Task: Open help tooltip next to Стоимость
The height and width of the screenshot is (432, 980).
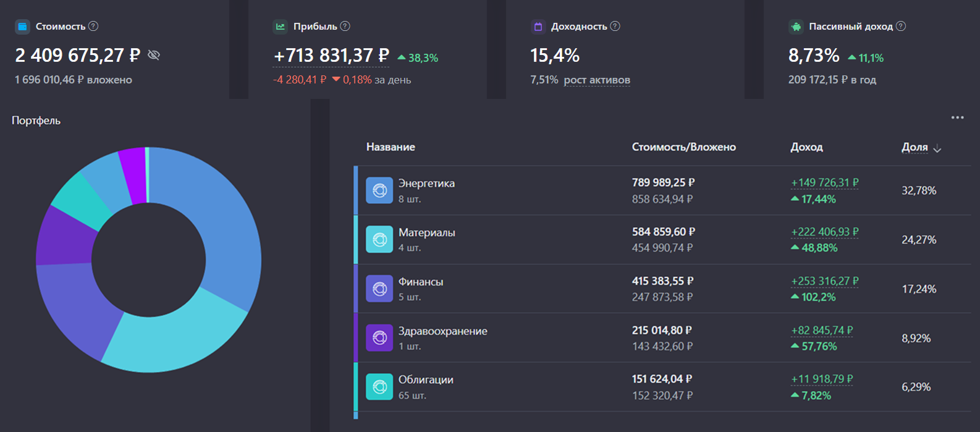Action: (93, 26)
